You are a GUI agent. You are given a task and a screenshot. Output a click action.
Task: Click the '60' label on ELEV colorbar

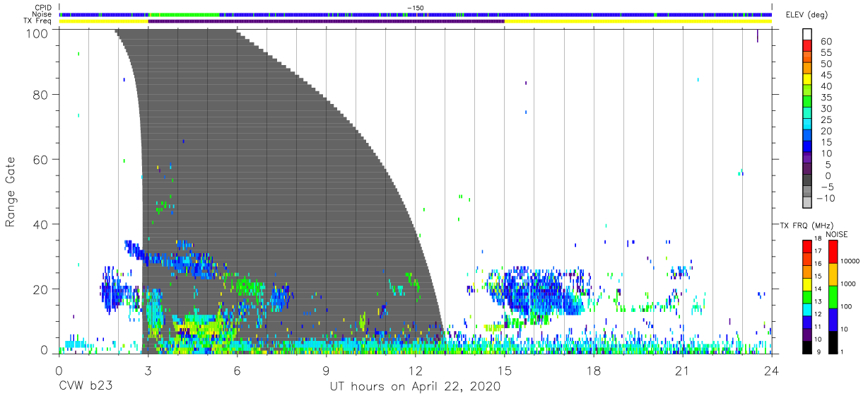click(826, 42)
